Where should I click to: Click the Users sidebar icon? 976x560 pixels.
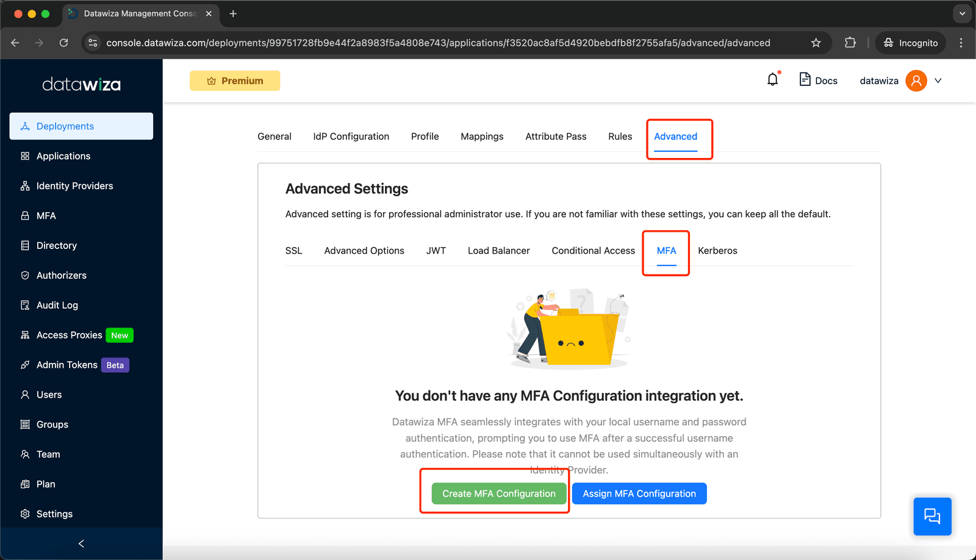pyautogui.click(x=25, y=395)
